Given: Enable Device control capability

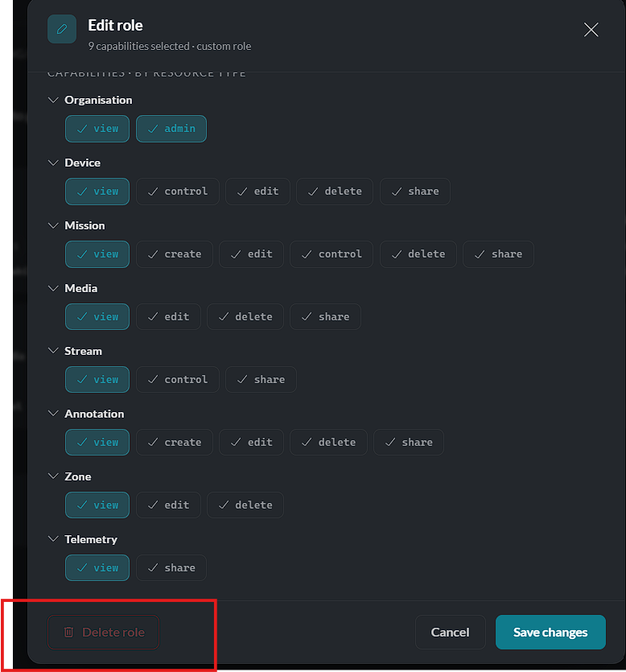Looking at the screenshot, I should click(x=178, y=192).
